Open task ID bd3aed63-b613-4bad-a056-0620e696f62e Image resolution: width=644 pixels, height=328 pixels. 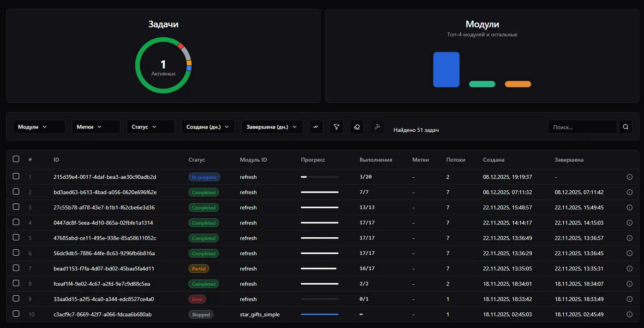pos(105,192)
